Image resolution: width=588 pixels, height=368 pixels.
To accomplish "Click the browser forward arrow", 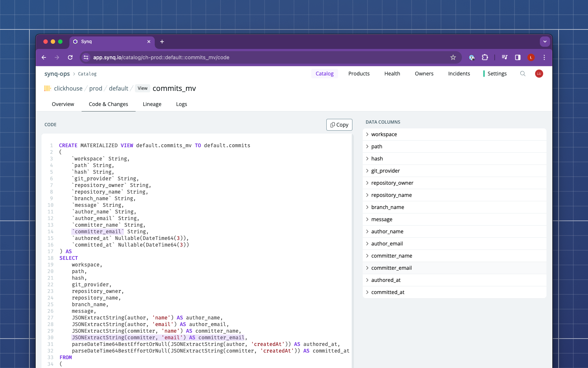I will click(x=57, y=57).
